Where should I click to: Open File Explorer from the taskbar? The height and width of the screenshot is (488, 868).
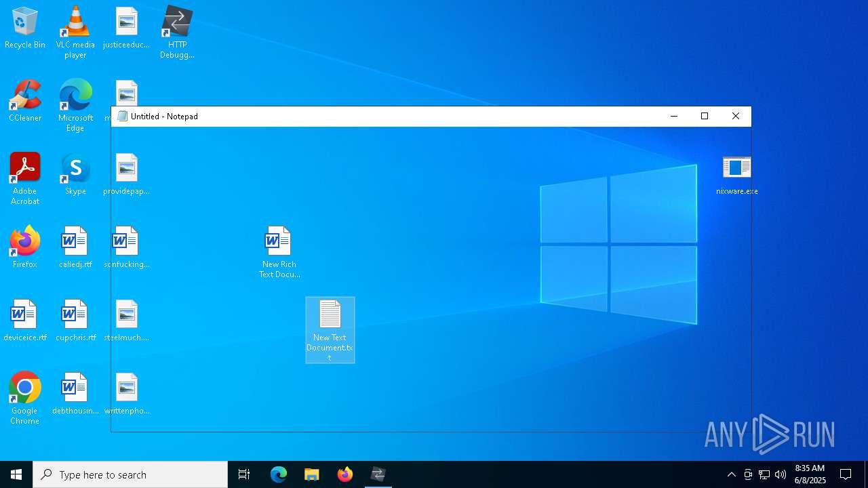(x=312, y=474)
